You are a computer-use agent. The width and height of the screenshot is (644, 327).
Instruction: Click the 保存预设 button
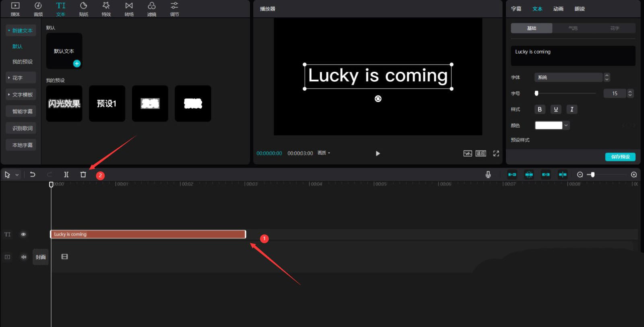pyautogui.click(x=620, y=157)
